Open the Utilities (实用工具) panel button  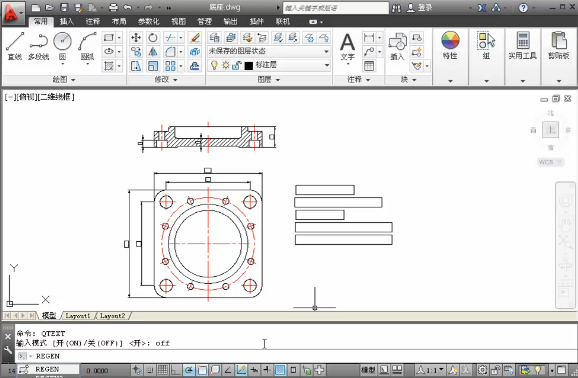[522, 57]
